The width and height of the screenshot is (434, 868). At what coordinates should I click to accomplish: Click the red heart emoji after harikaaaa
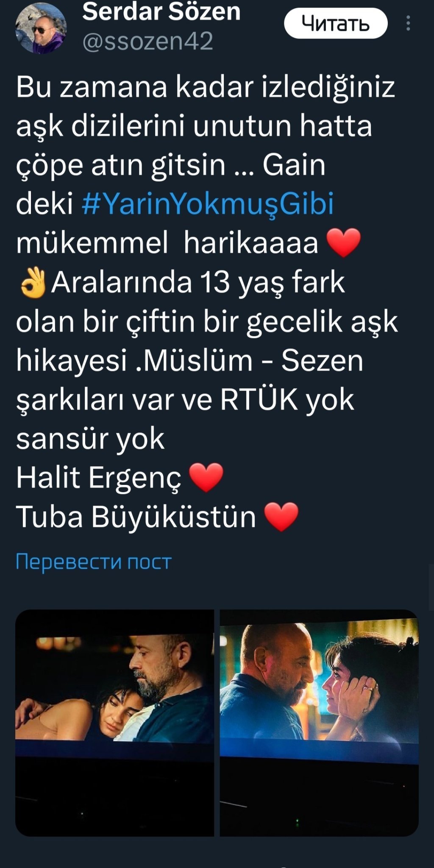344,243
